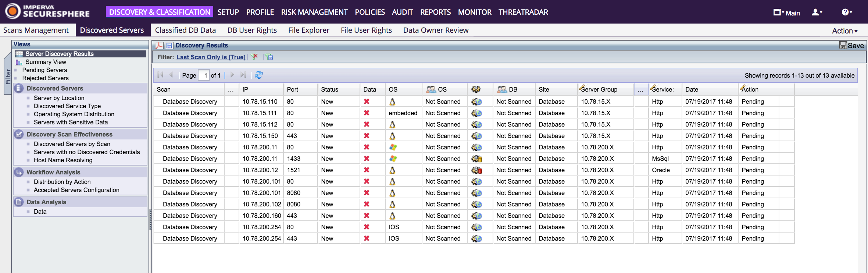Edit the Last Scan Only is [True] filter link
The width and height of the screenshot is (868, 273).
coord(211,57)
